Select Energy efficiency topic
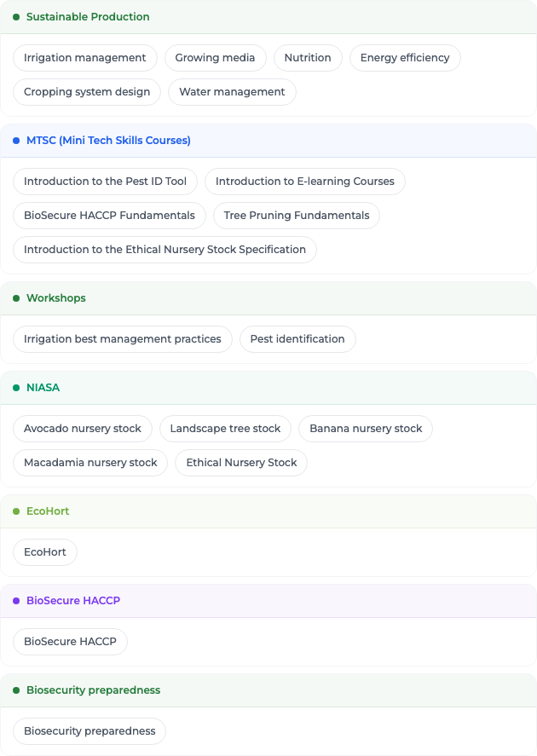 coord(405,58)
